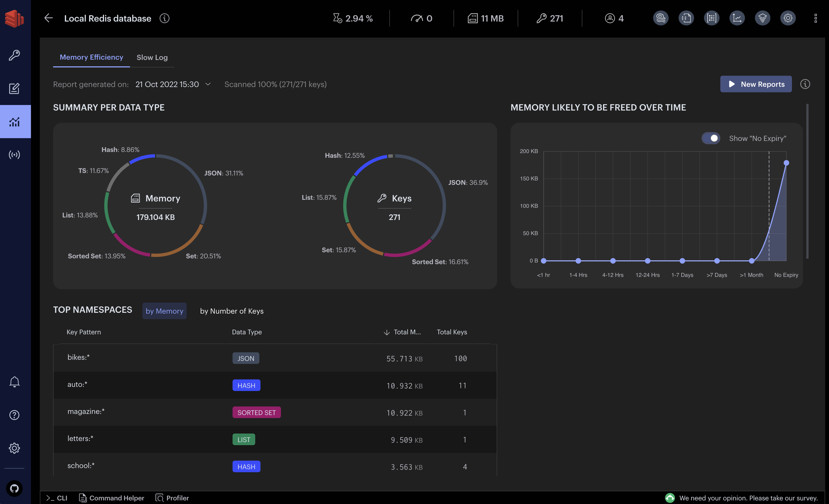Switch to the Slow Log tab

coord(152,57)
